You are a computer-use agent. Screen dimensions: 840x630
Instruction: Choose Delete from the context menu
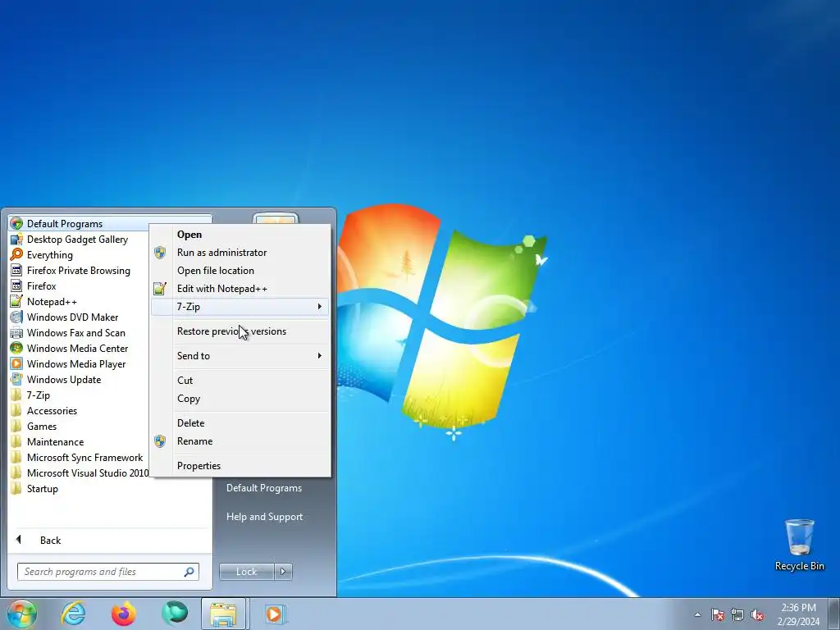pyautogui.click(x=240, y=423)
